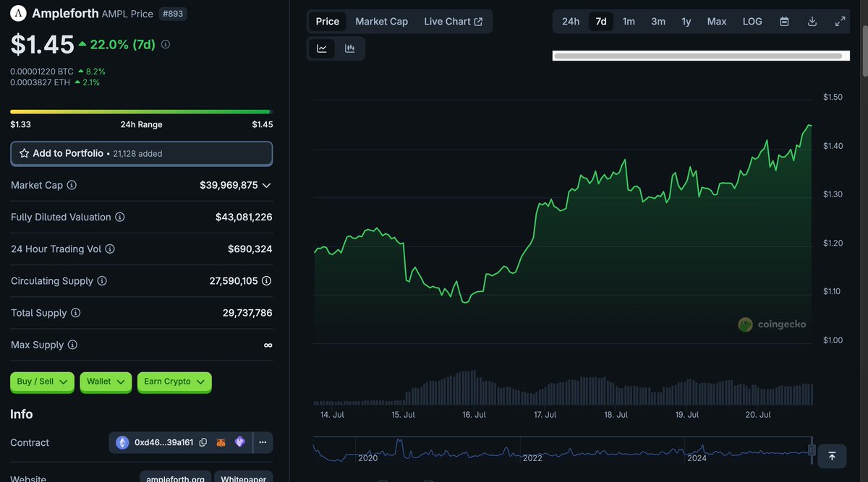Image resolution: width=868 pixels, height=482 pixels.
Task: Select the 24h time range
Action: click(571, 22)
